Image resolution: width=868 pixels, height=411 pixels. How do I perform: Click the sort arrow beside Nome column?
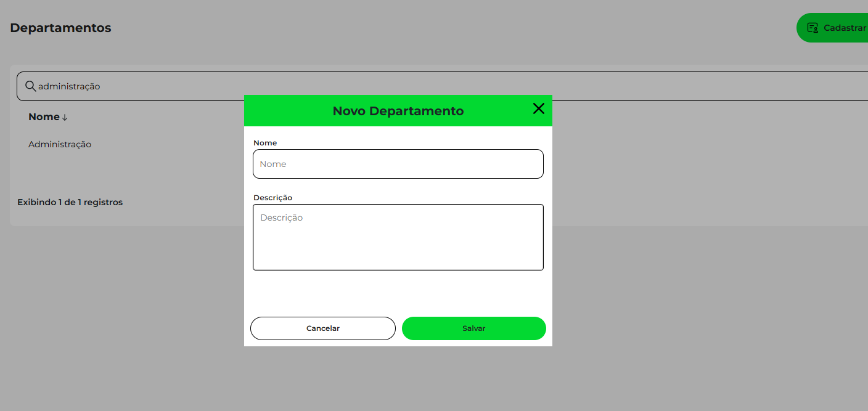coord(65,118)
